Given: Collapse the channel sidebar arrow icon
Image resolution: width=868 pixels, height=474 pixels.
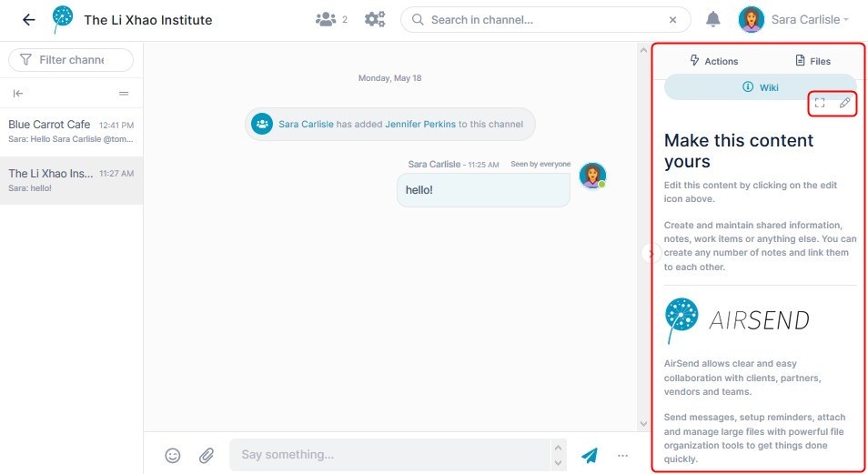Looking at the screenshot, I should (18, 94).
